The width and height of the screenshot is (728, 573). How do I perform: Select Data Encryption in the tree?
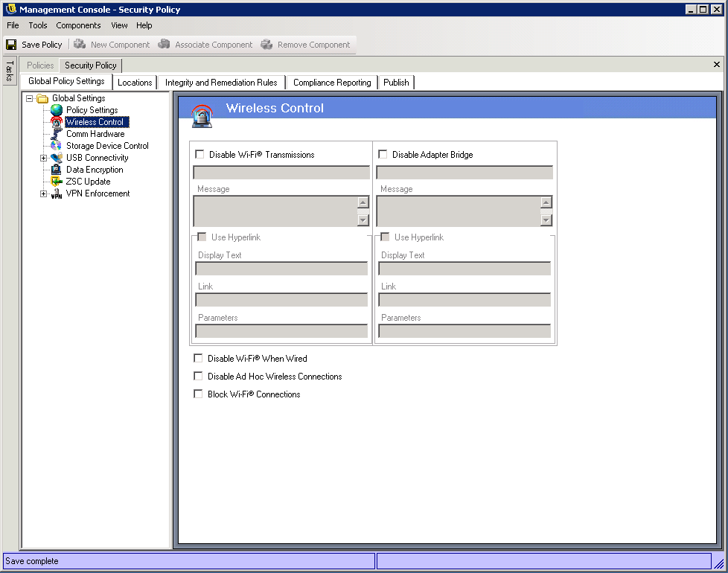point(95,170)
